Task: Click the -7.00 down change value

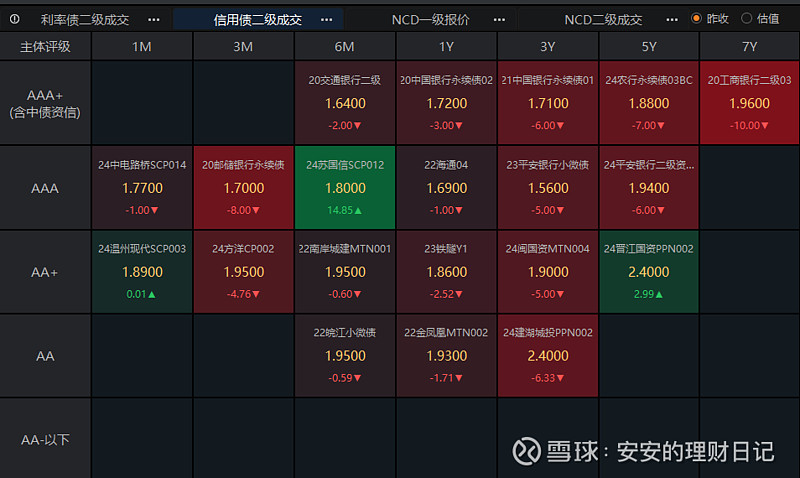Action: [648, 125]
